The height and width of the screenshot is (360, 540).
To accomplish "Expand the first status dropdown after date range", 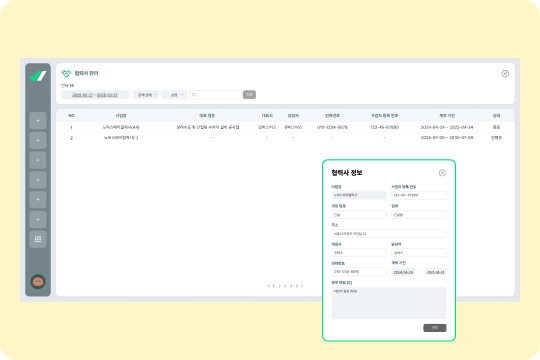I will click(146, 95).
